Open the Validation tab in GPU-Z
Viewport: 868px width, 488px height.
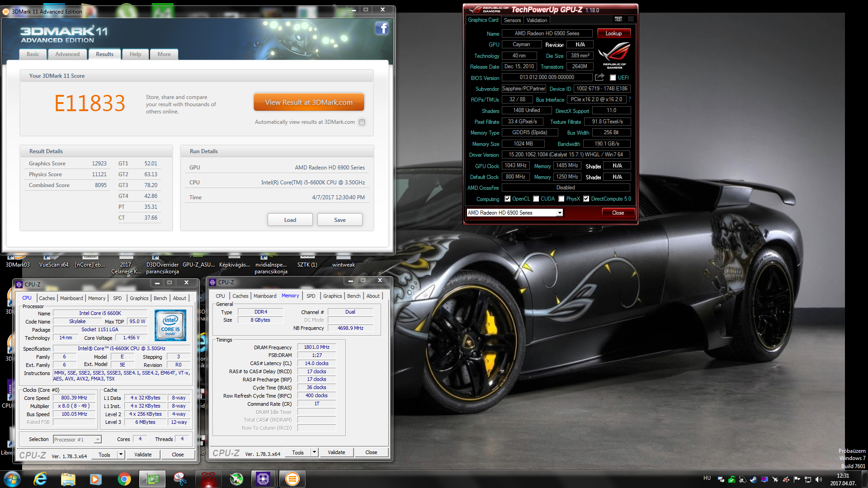coord(537,20)
